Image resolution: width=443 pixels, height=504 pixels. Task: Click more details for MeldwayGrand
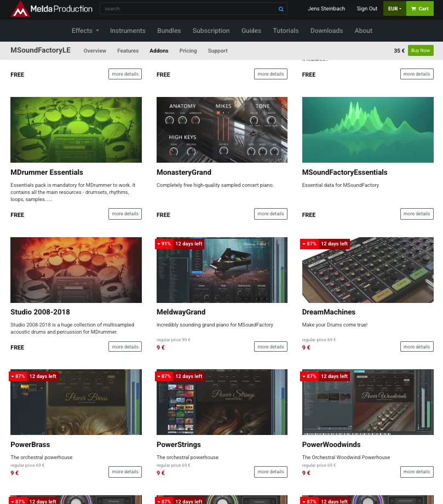(x=271, y=346)
